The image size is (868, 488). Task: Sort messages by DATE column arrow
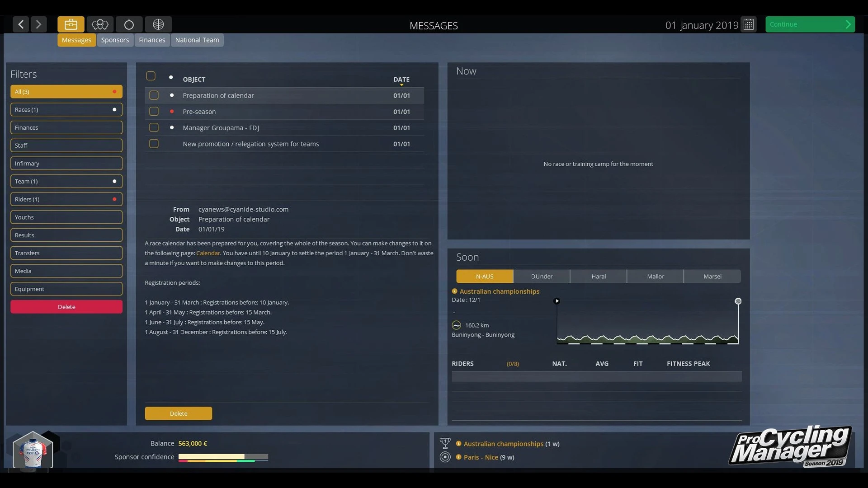[x=401, y=84]
